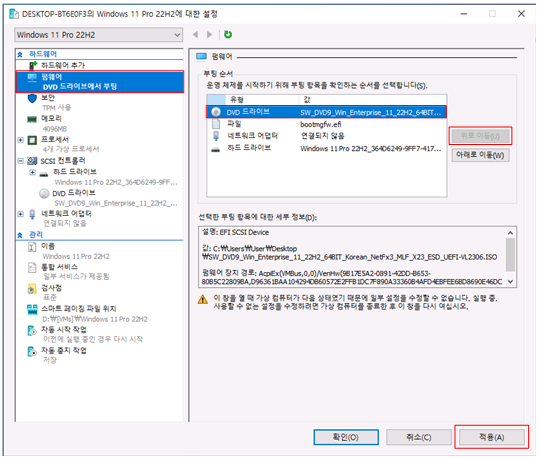Select the 펌웨어 tree item
This screenshot has height=458, width=539.
coord(100,81)
